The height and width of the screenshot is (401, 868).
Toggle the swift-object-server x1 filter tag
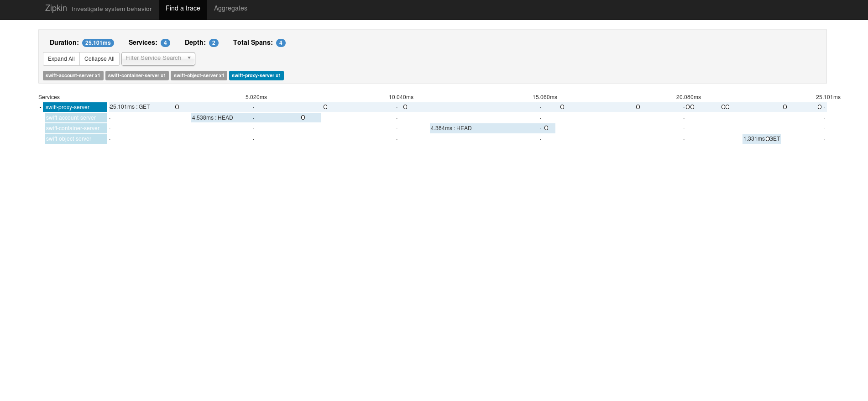pos(199,76)
